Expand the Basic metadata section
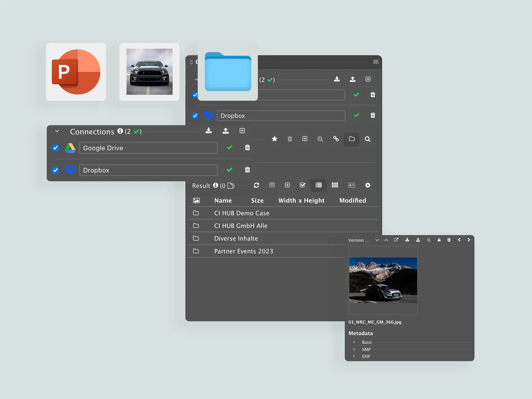Image resolution: width=532 pixels, height=399 pixels. (354, 342)
